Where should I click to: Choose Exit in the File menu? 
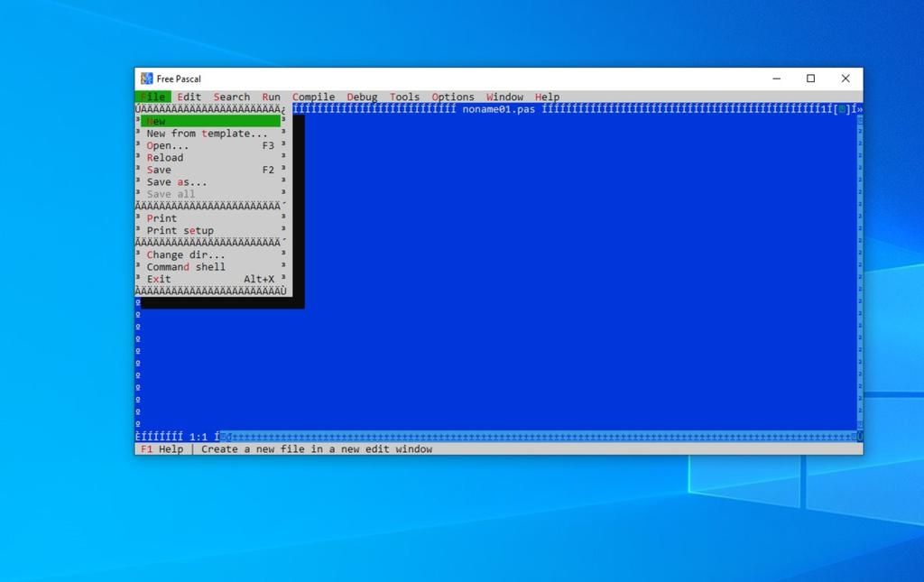point(210,279)
